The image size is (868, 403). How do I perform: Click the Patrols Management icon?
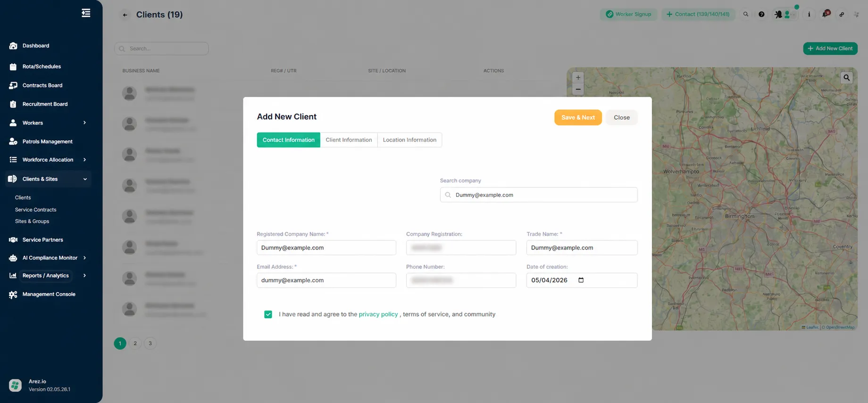click(13, 141)
